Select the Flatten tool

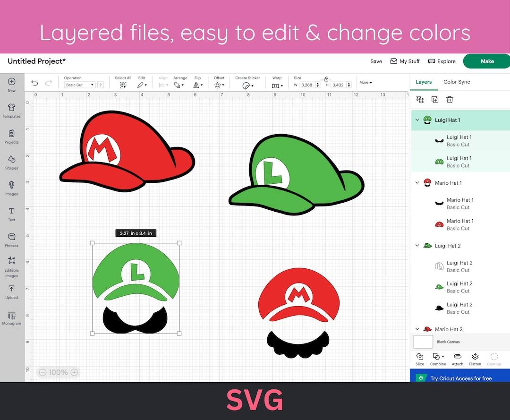[475, 358]
